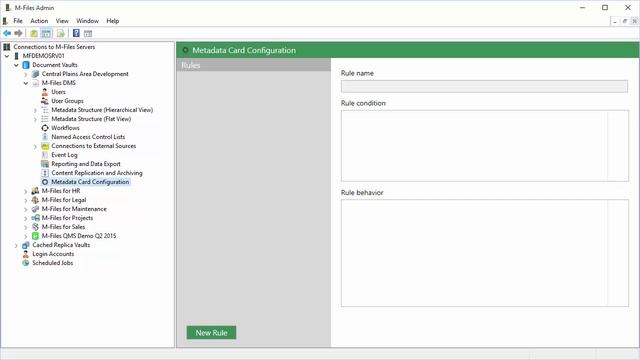Click the Forward arrow toolbar icon
This screenshot has width=640, height=360.
(x=18, y=33)
